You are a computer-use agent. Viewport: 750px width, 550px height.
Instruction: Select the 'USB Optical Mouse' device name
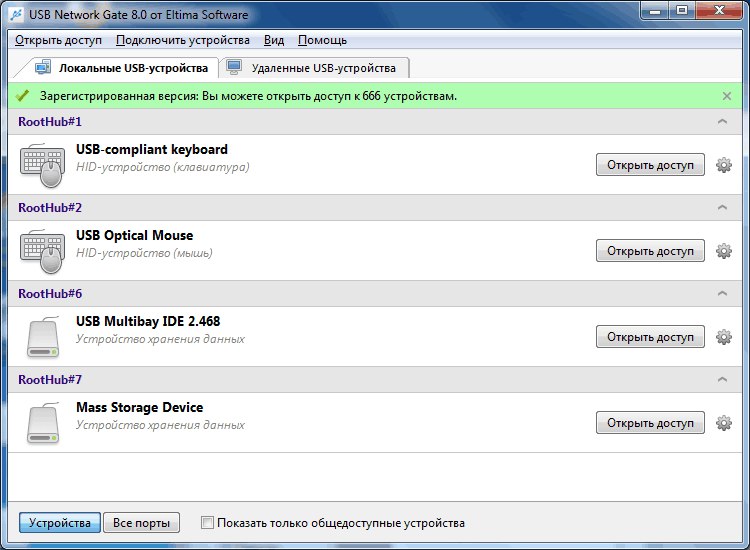(x=134, y=235)
